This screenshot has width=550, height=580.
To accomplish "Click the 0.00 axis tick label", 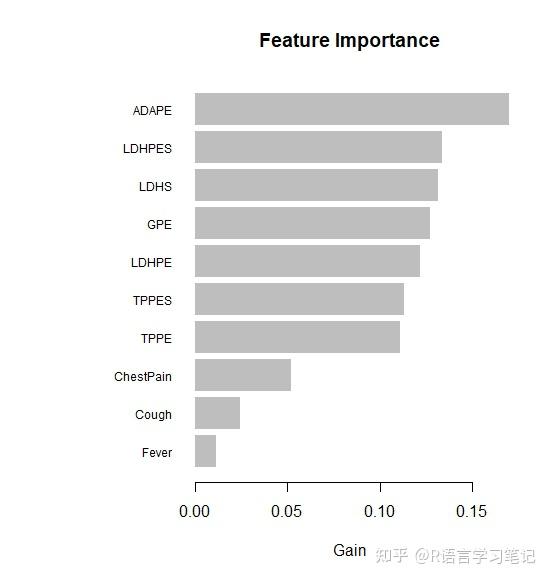I will pos(195,512).
